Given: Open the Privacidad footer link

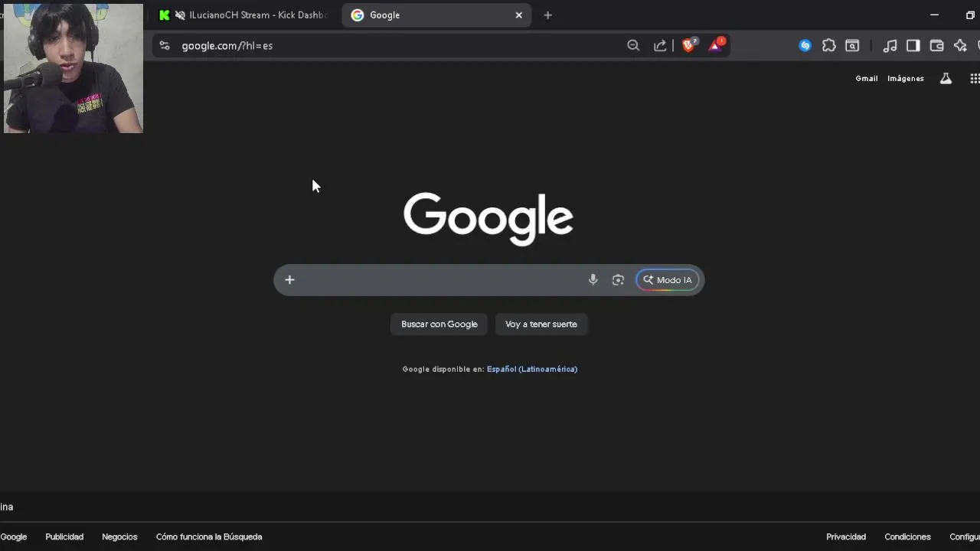Looking at the screenshot, I should [x=846, y=537].
